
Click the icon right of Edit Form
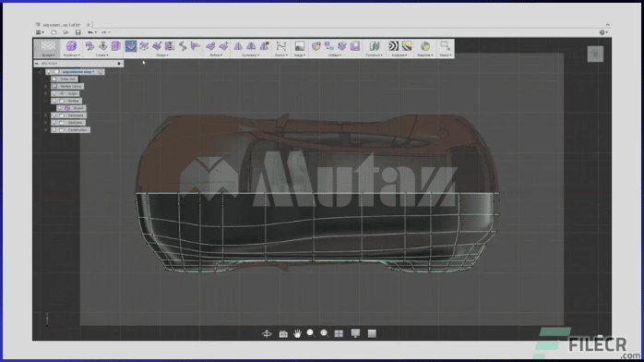(144, 46)
